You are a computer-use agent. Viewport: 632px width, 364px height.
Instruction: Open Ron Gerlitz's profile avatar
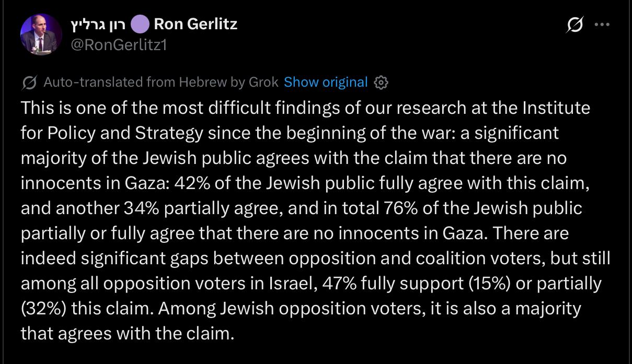(41, 35)
